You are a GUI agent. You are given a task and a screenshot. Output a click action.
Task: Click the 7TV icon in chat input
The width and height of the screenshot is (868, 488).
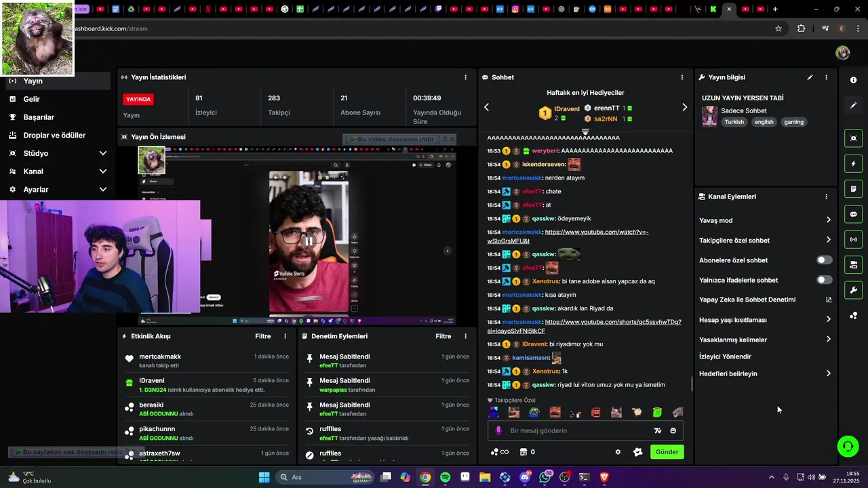pyautogui.click(x=657, y=430)
